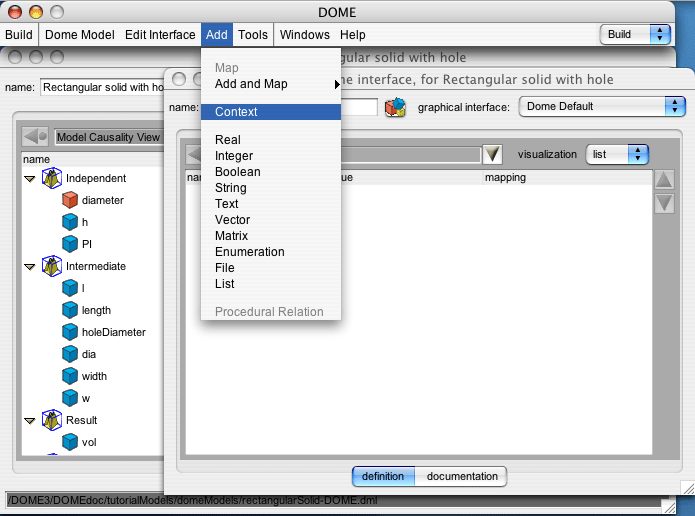
Task: Select vol under Result
Action: pyautogui.click(x=89, y=442)
